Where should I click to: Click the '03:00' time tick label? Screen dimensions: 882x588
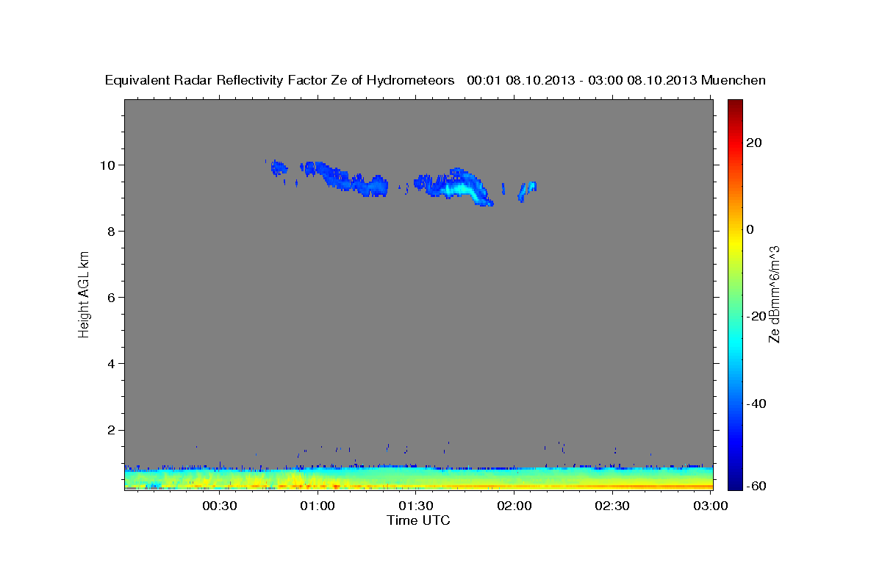click(710, 506)
